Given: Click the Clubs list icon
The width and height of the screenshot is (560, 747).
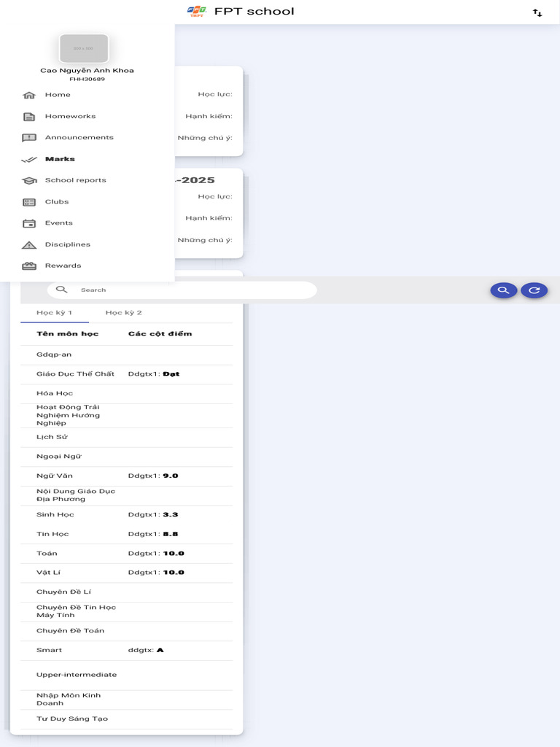Looking at the screenshot, I should (29, 202).
